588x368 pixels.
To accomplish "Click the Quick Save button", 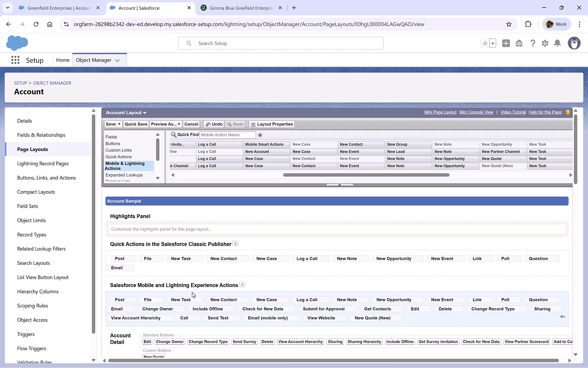I will pyautogui.click(x=136, y=124).
